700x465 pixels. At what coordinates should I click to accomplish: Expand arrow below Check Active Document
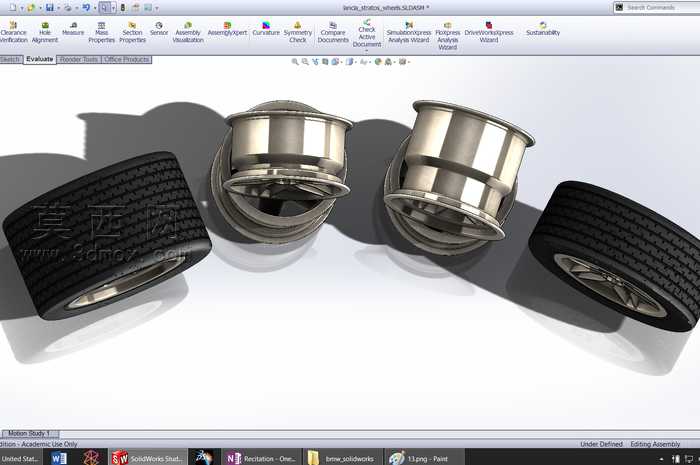pos(367,50)
